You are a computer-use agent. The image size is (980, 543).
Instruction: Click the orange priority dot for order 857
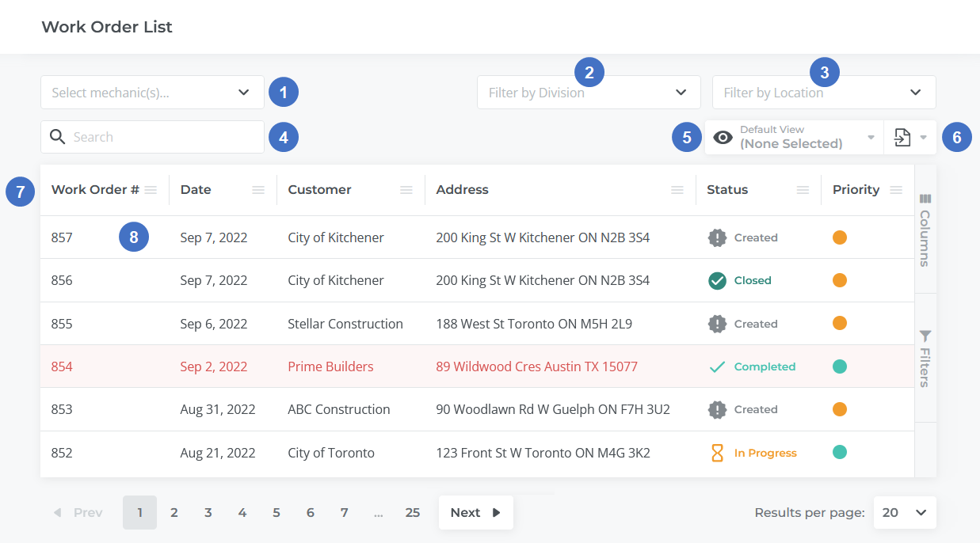click(x=840, y=237)
